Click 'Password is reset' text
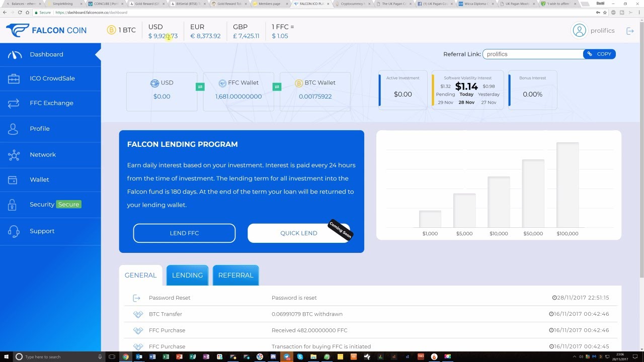This screenshot has width=644, height=362. click(x=294, y=298)
